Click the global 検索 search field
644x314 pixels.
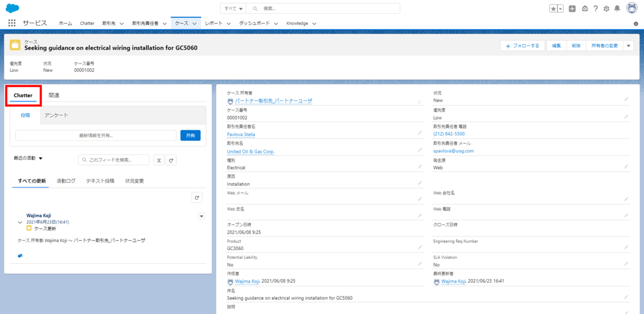point(323,9)
